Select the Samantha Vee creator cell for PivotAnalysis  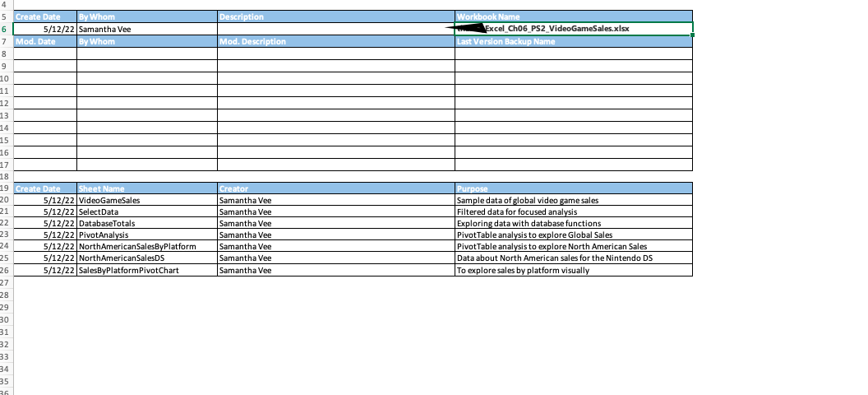pos(336,235)
